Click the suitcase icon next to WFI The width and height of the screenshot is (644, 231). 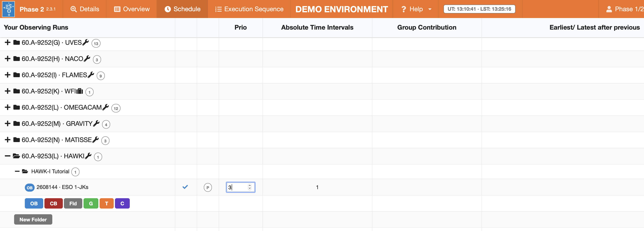point(80,91)
